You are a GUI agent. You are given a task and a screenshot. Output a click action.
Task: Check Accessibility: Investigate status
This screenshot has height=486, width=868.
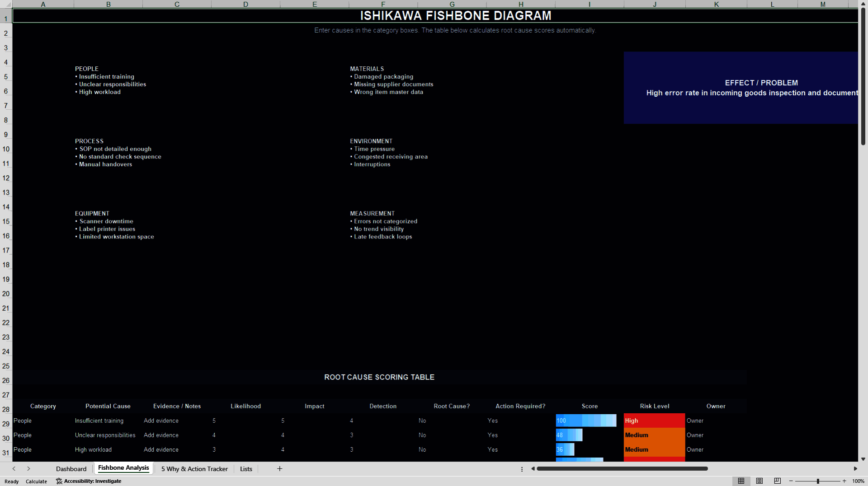[89, 481]
